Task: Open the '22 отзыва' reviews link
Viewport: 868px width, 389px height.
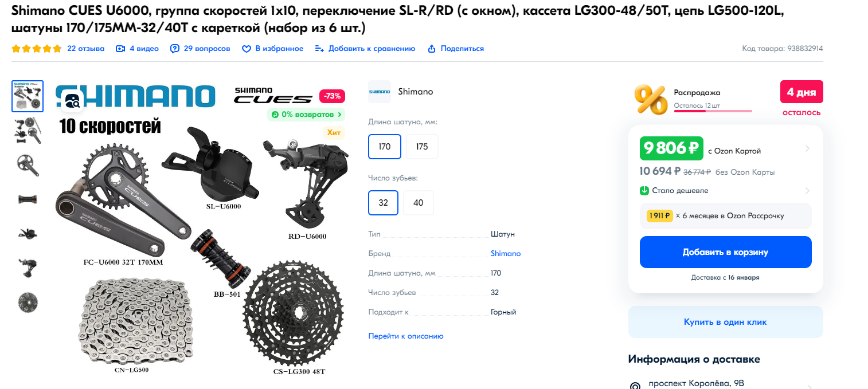Action: point(86,49)
